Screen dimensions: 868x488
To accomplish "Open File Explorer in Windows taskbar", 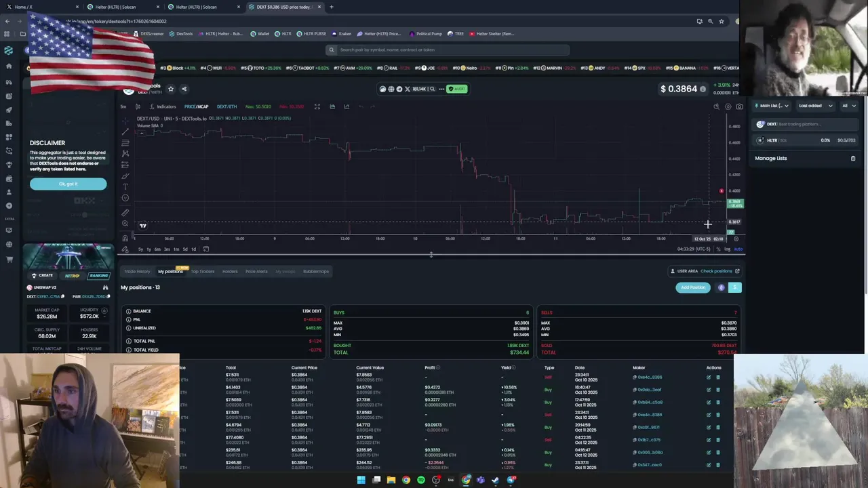I will [391, 480].
